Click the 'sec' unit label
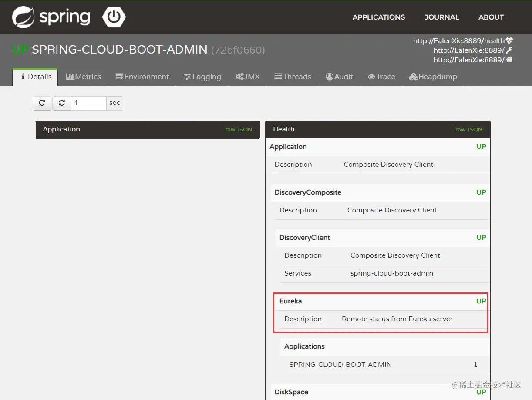The width and height of the screenshot is (532, 400). 114,103
